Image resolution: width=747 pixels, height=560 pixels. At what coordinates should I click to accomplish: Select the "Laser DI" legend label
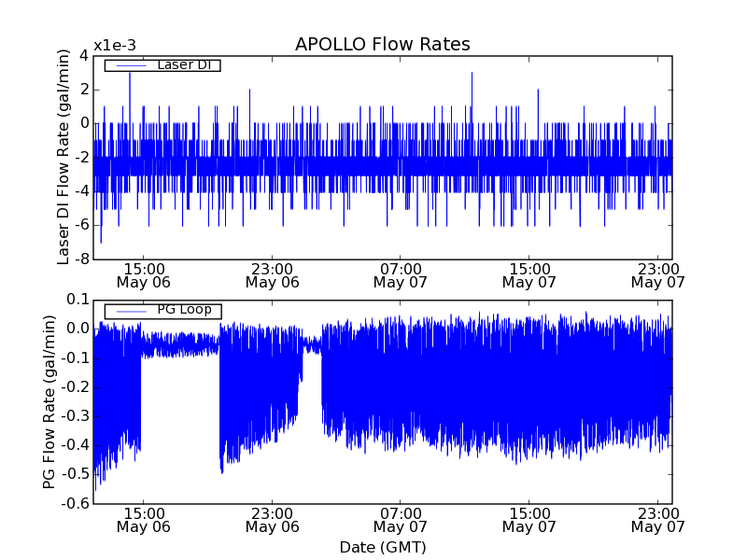coord(183,65)
